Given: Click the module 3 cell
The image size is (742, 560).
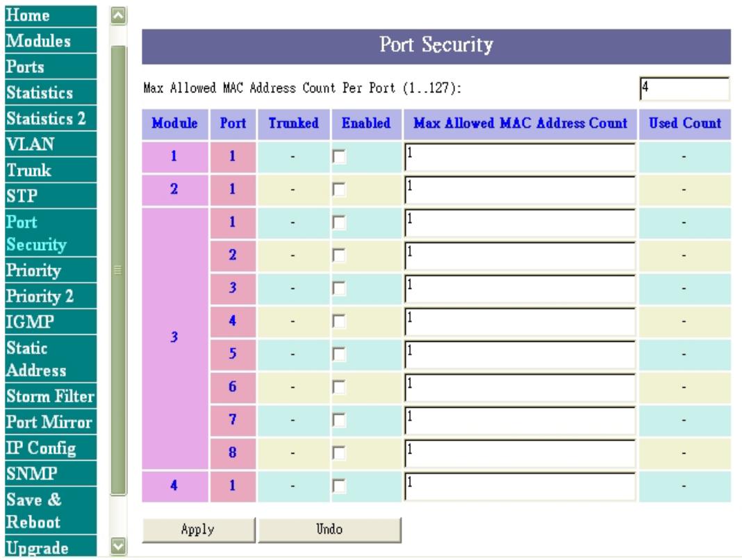Looking at the screenshot, I should point(175,338).
